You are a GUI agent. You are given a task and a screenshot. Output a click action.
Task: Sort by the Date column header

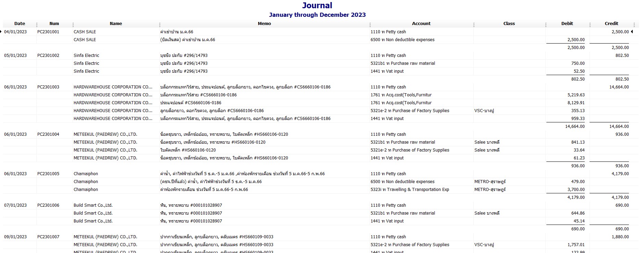click(20, 24)
